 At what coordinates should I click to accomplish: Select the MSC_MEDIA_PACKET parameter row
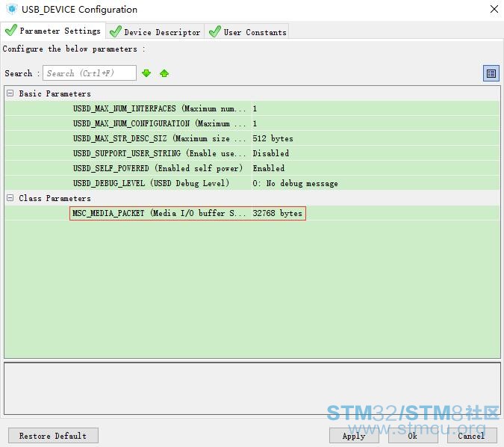tap(252, 213)
